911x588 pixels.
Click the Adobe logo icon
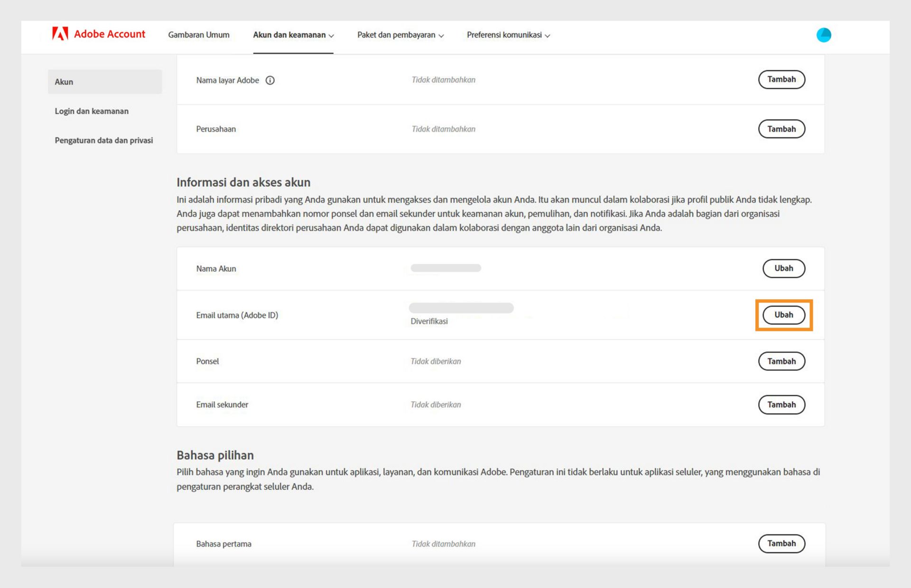pos(60,34)
